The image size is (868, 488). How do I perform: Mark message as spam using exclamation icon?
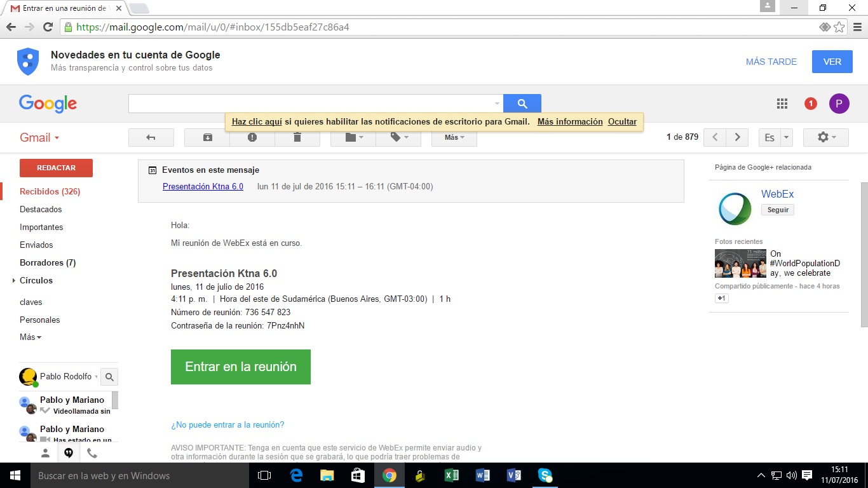pos(252,137)
